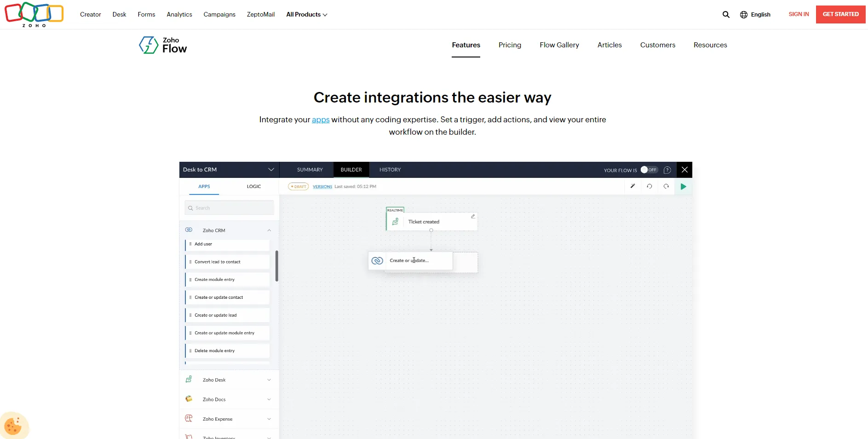Open the Resources page
Screen dimensions: 868x439
click(710, 45)
